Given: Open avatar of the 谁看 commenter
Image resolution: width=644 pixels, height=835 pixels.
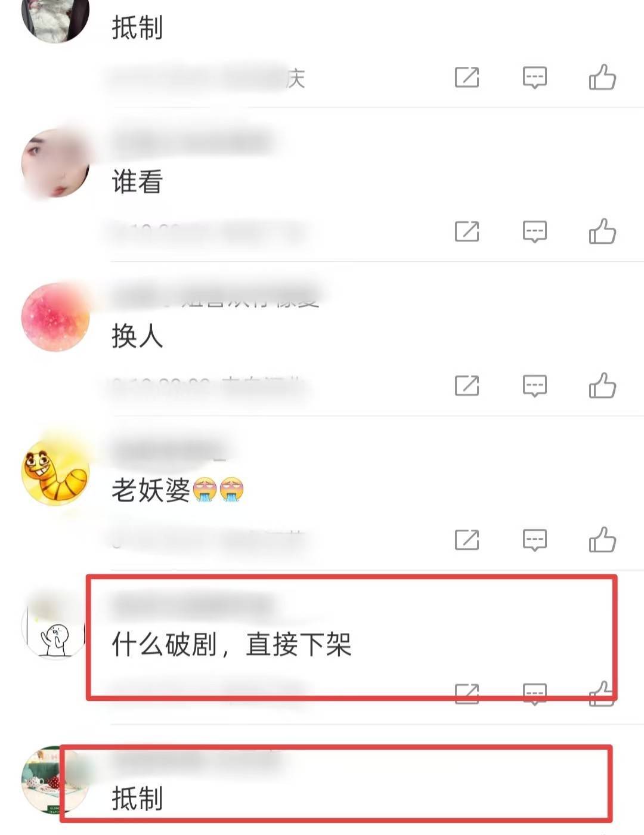Looking at the screenshot, I should [x=55, y=163].
